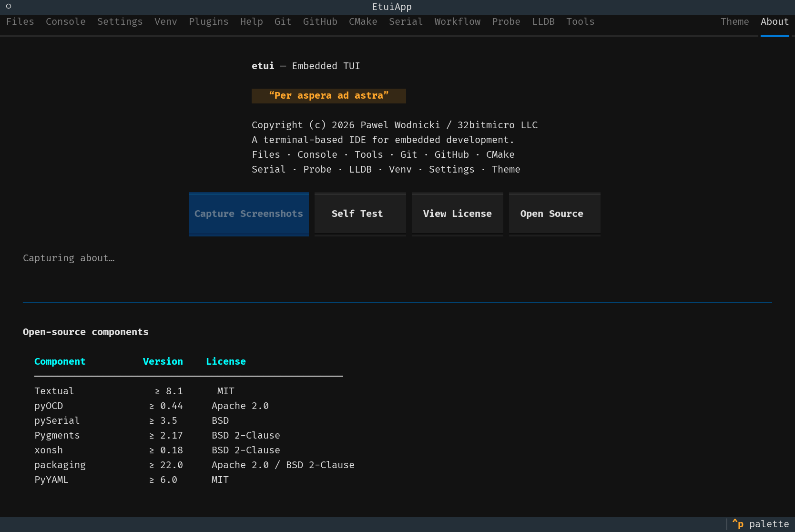Image resolution: width=795 pixels, height=532 pixels.
Task: Open View License
Action: [x=458, y=214]
